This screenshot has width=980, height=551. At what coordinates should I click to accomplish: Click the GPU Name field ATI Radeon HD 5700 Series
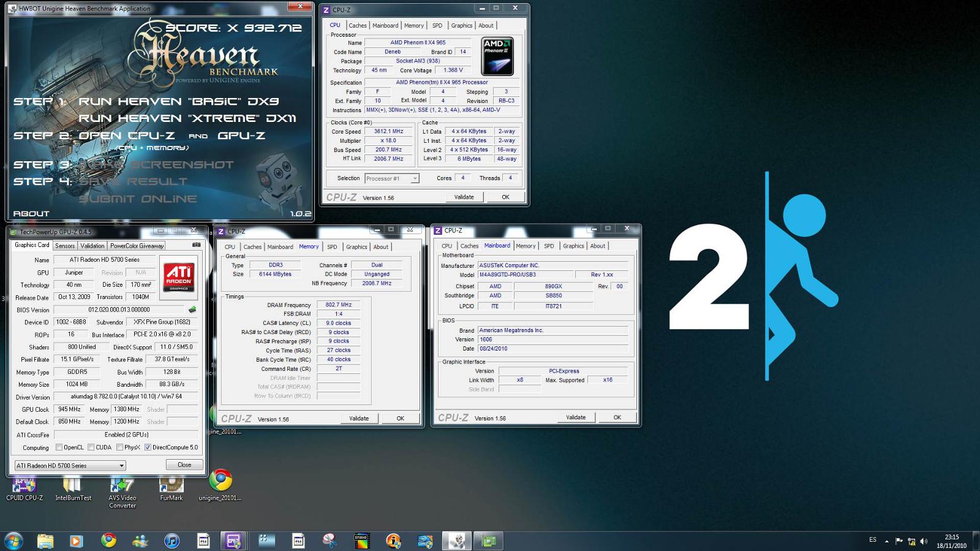(105, 260)
